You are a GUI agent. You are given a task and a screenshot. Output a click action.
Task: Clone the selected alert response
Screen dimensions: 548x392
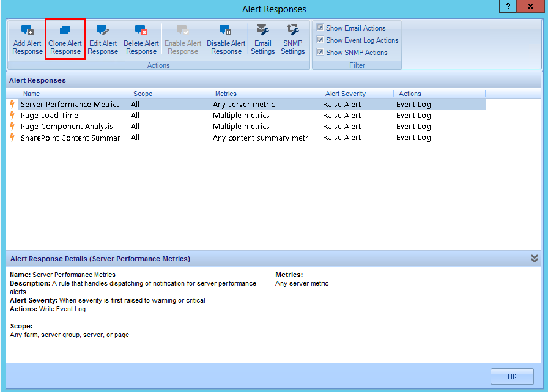tap(65, 31)
